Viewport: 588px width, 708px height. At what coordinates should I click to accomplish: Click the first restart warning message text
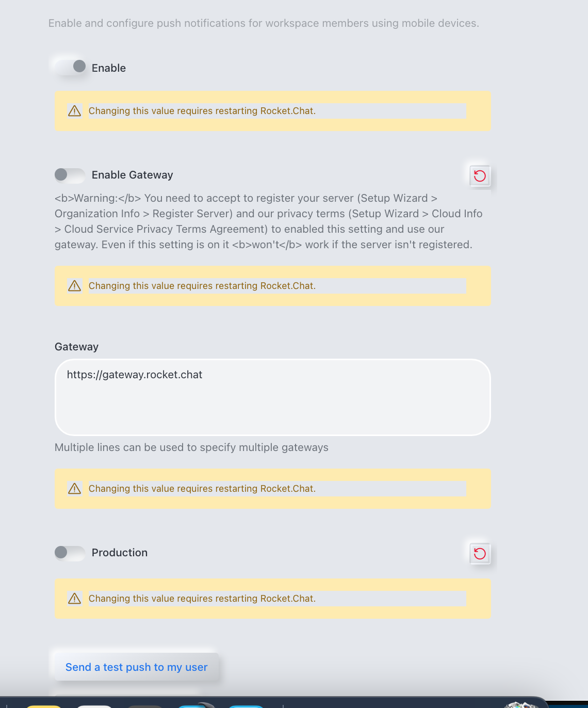pyautogui.click(x=202, y=110)
